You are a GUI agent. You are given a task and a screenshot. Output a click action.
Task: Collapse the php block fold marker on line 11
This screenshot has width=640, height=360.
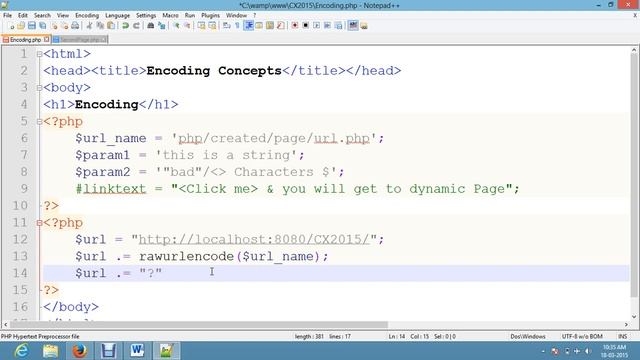click(x=39, y=223)
